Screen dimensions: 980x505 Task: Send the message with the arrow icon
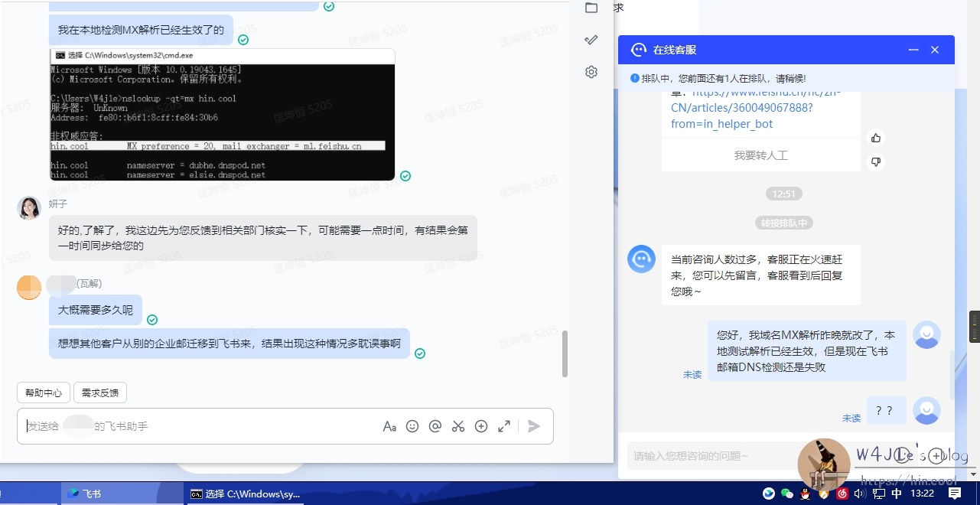[x=534, y=426]
